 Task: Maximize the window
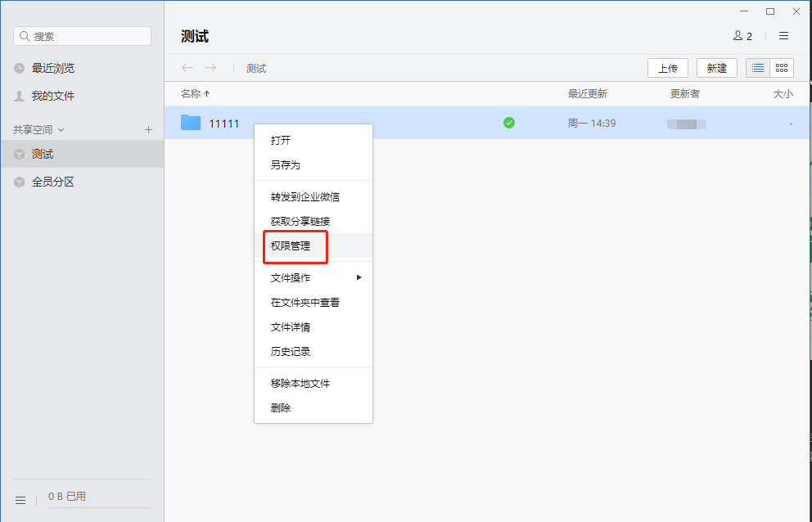pyautogui.click(x=770, y=11)
